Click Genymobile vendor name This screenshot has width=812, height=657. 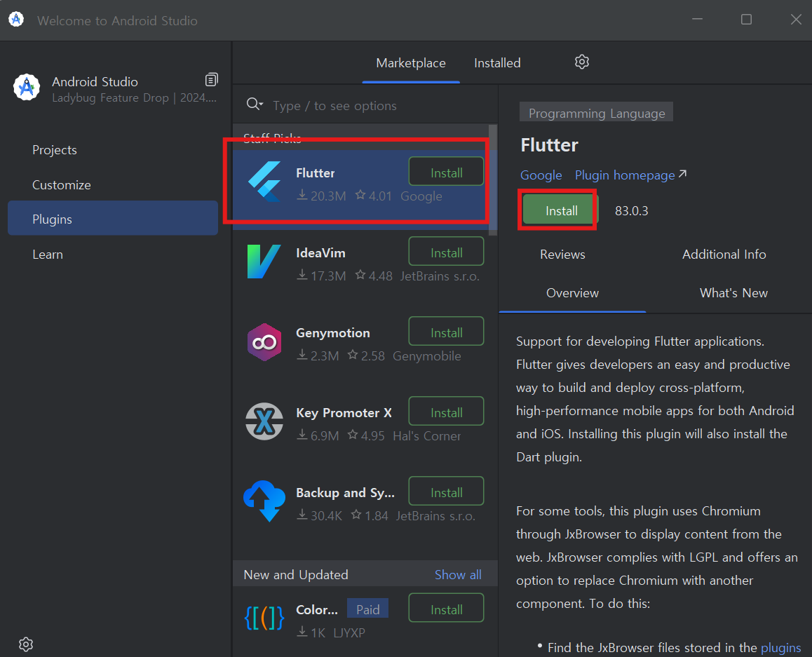pos(427,356)
